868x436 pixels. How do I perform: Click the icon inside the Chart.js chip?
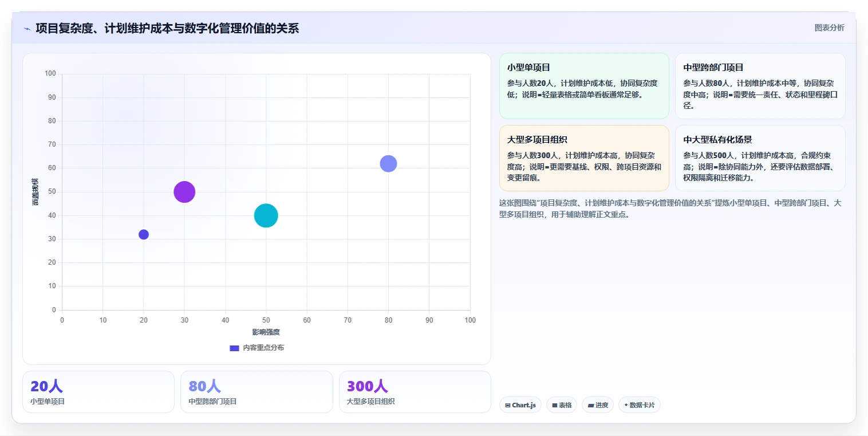[x=508, y=406]
